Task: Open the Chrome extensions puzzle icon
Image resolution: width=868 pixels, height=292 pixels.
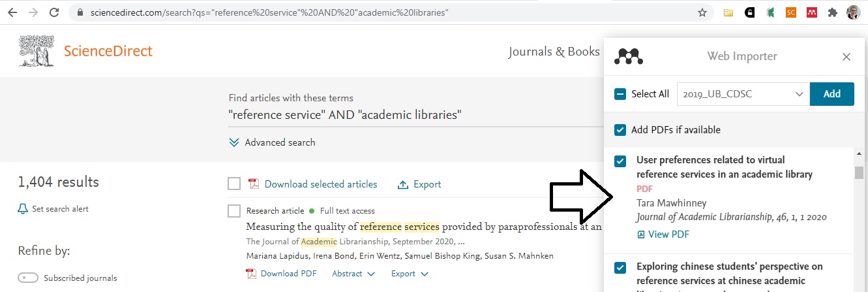Action: [x=831, y=12]
